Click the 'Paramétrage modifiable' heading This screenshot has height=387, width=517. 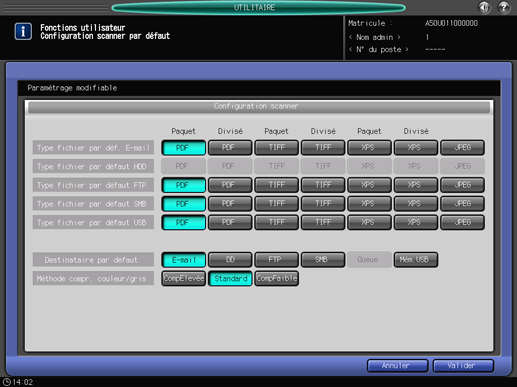tap(72, 88)
